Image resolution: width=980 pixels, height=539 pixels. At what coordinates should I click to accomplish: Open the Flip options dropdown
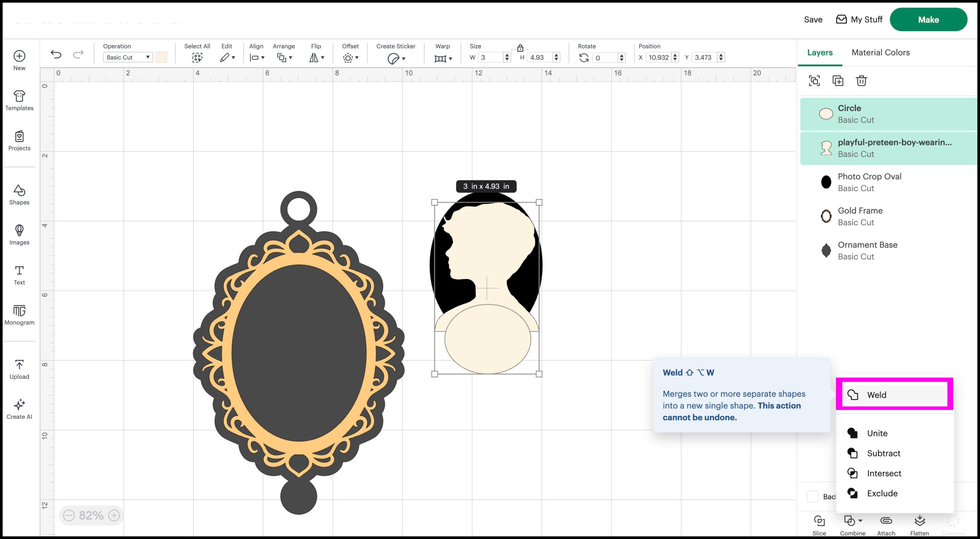pyautogui.click(x=316, y=57)
